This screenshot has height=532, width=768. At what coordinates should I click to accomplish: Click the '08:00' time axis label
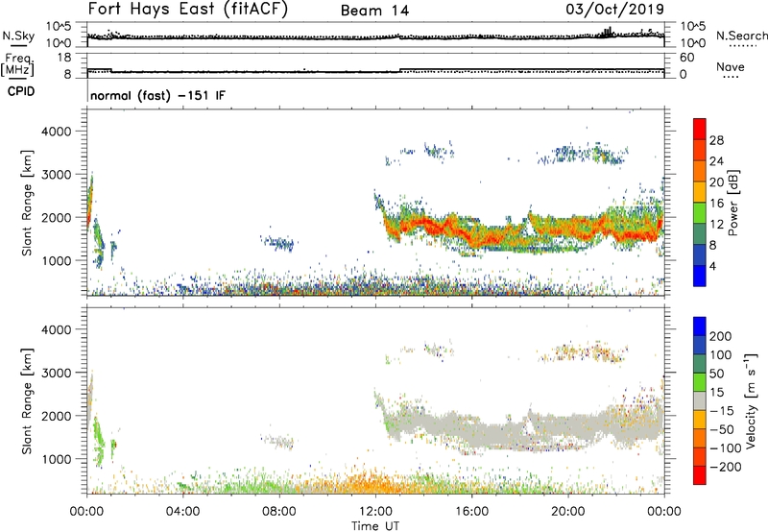pyautogui.click(x=279, y=512)
